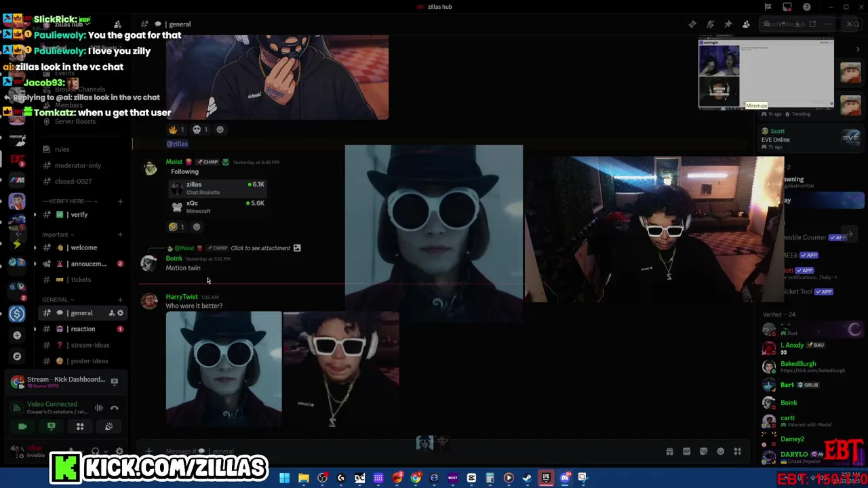868x488 pixels.
Task: Open edit-channel gear on general channel
Action: click(120, 313)
